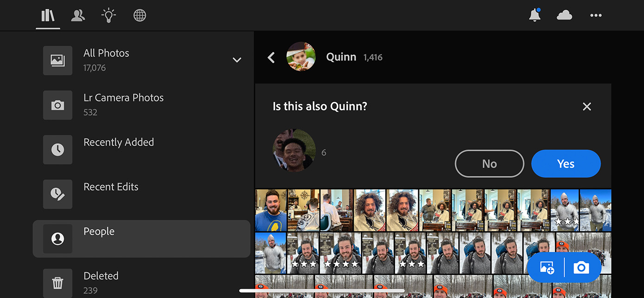Open the Community globe icon
This screenshot has height=298, width=644.
(x=140, y=15)
